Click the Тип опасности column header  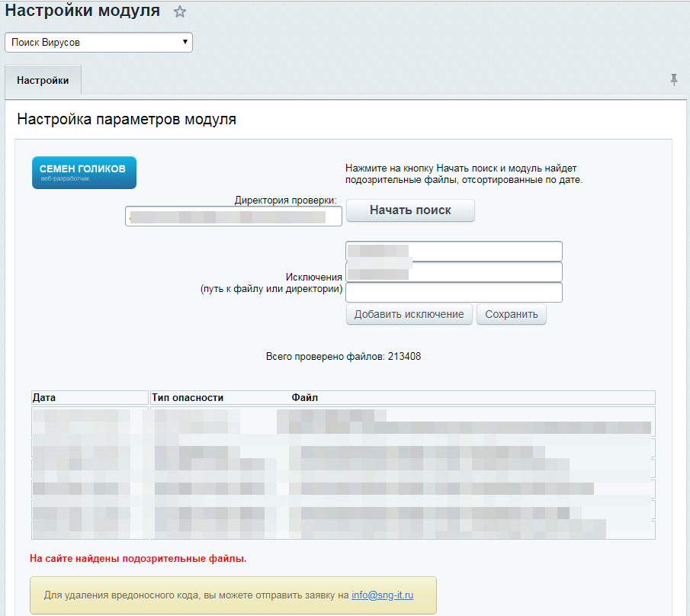point(188,398)
